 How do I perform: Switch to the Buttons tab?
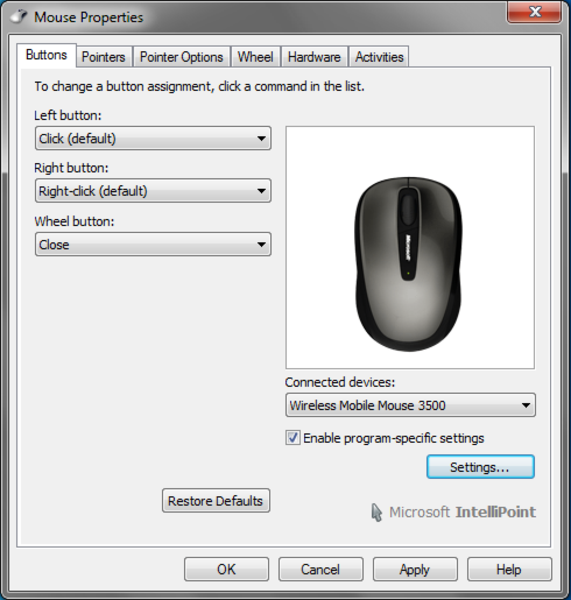pyautogui.click(x=46, y=55)
